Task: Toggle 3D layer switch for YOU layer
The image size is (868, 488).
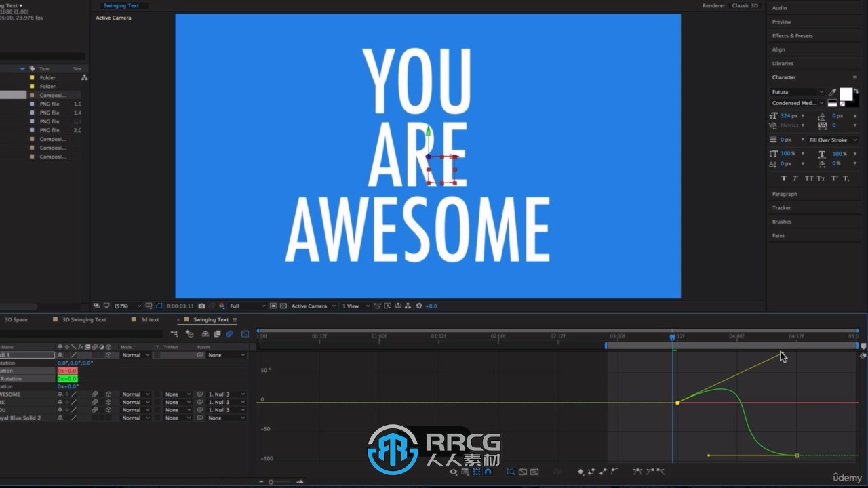Action: point(108,410)
